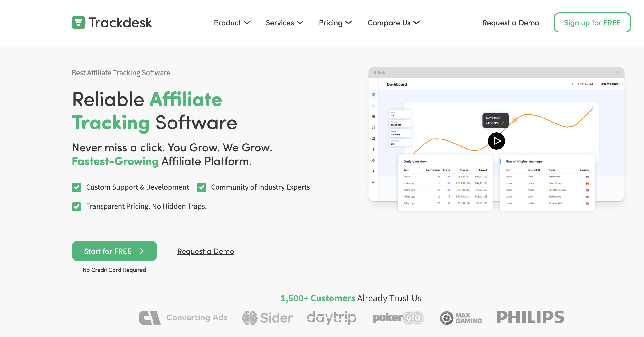644x337 pixels.
Task: Click the Philips customer logo
Action: [530, 317]
